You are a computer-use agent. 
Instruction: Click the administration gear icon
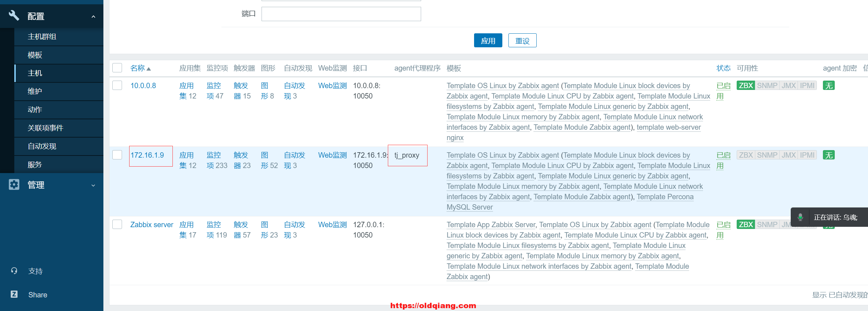point(14,185)
